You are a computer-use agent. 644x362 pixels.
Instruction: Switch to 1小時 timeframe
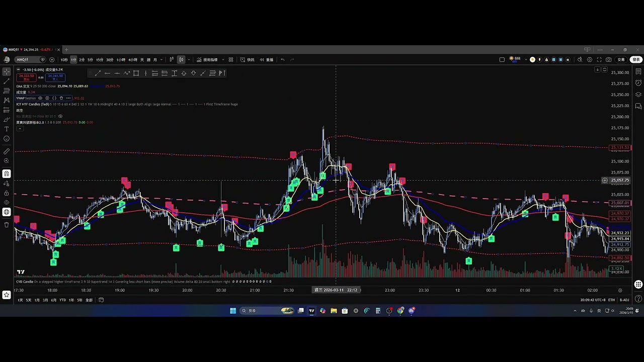click(121, 60)
